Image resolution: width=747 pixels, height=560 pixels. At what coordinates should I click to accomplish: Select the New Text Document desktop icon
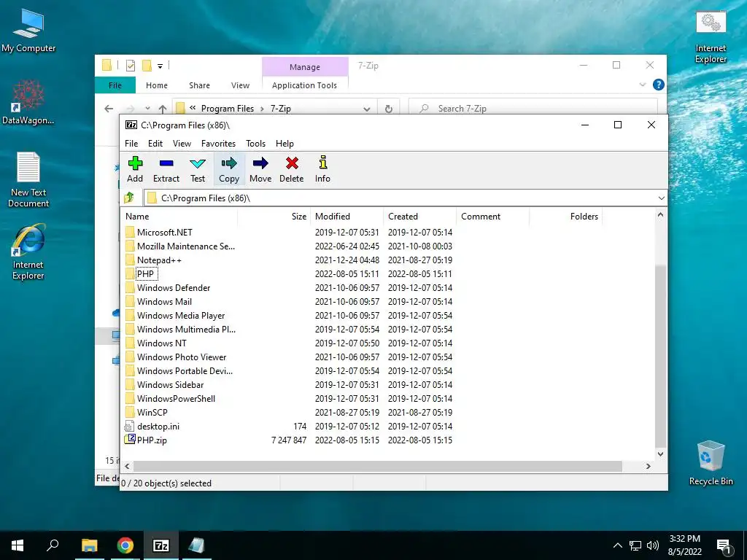point(28,179)
